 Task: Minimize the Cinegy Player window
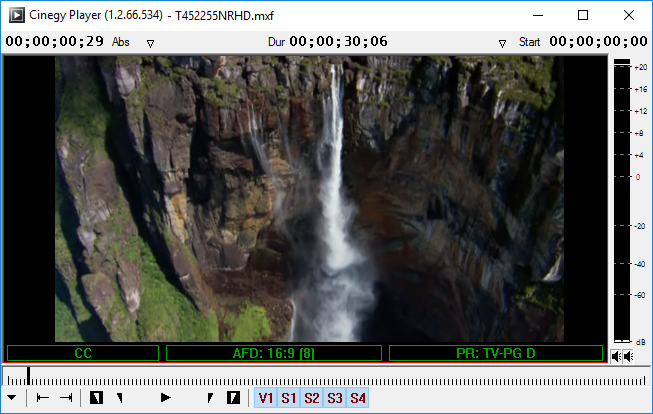tap(538, 15)
